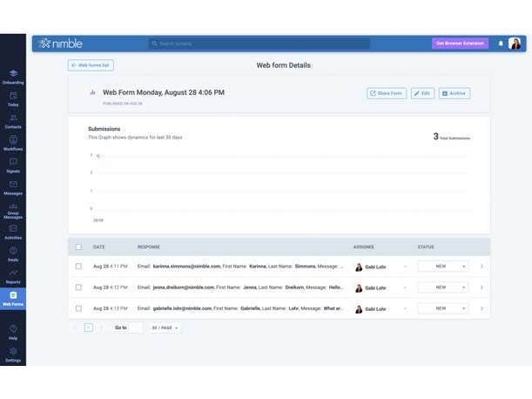Open Settings gear in sidebar

tap(13, 352)
